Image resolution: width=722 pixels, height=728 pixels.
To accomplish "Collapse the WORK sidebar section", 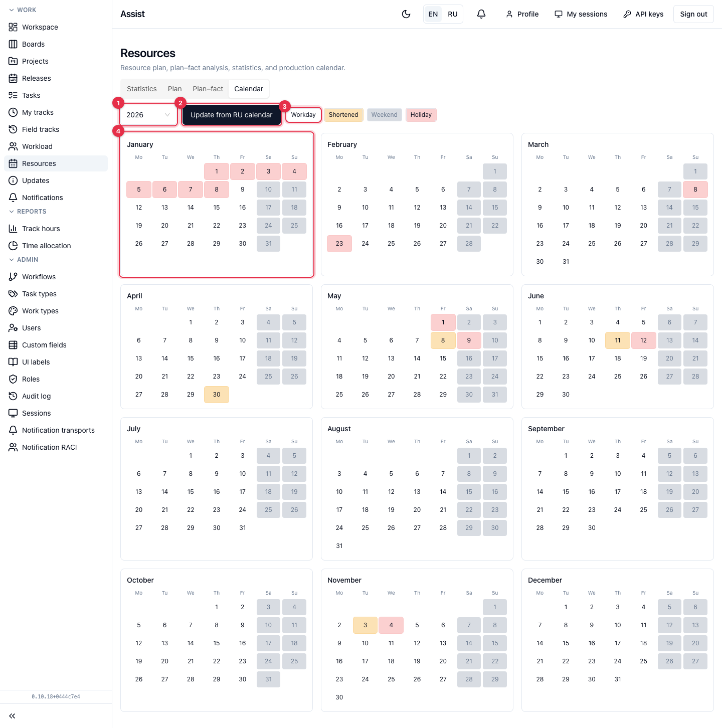I will (x=23, y=10).
